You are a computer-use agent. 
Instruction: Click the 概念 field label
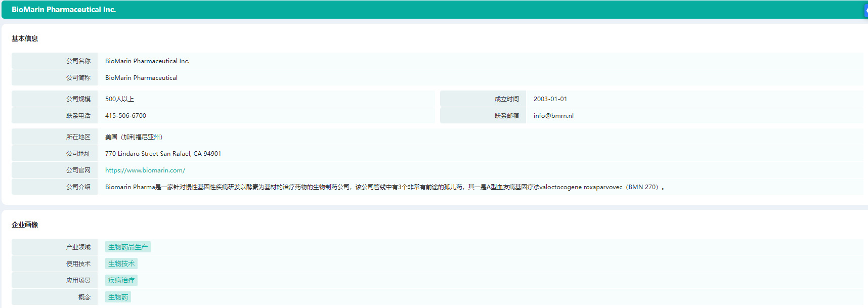tap(84, 297)
